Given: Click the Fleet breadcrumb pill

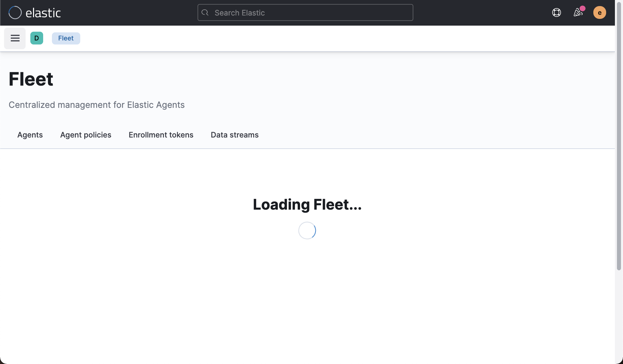Looking at the screenshot, I should click(66, 38).
